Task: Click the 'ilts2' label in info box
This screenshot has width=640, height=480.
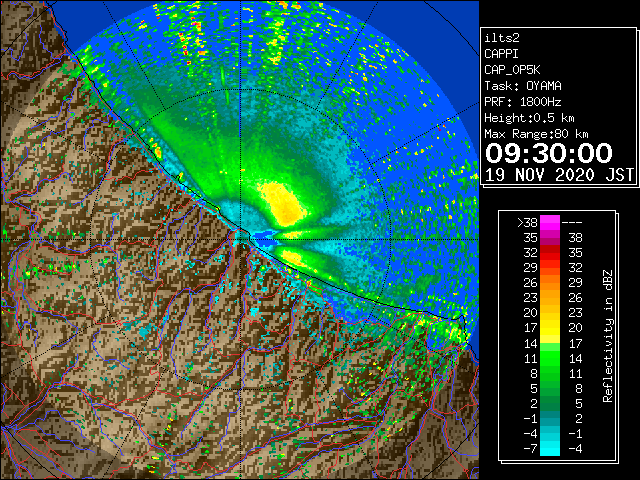Action: coord(502,38)
